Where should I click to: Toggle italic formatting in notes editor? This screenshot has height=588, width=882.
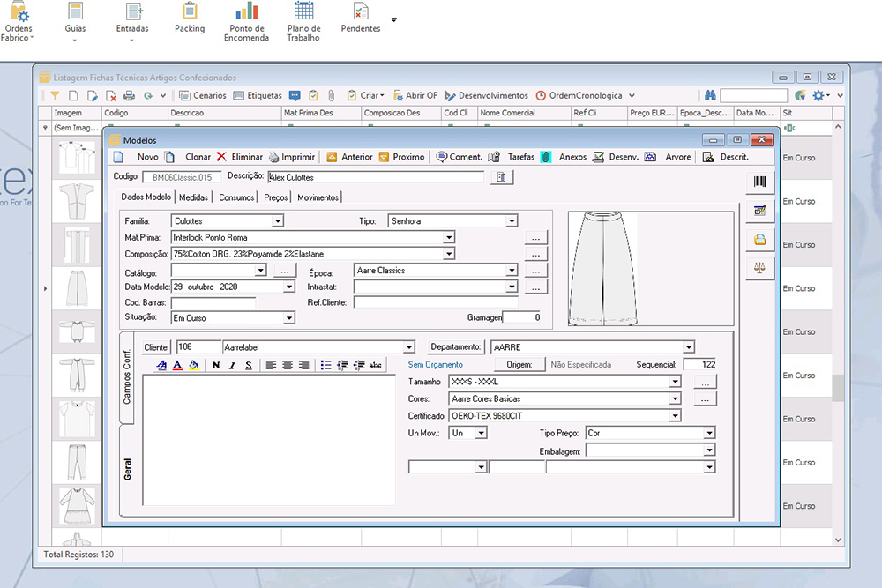[x=233, y=365]
